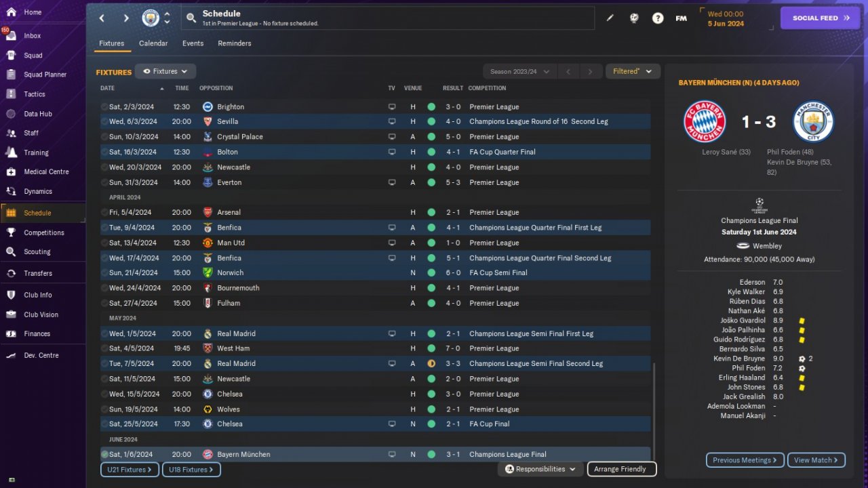Screen dimensions: 868x488
Task: Tick the selection circle for Wed, 6/3/2024
Action: [x=104, y=122]
